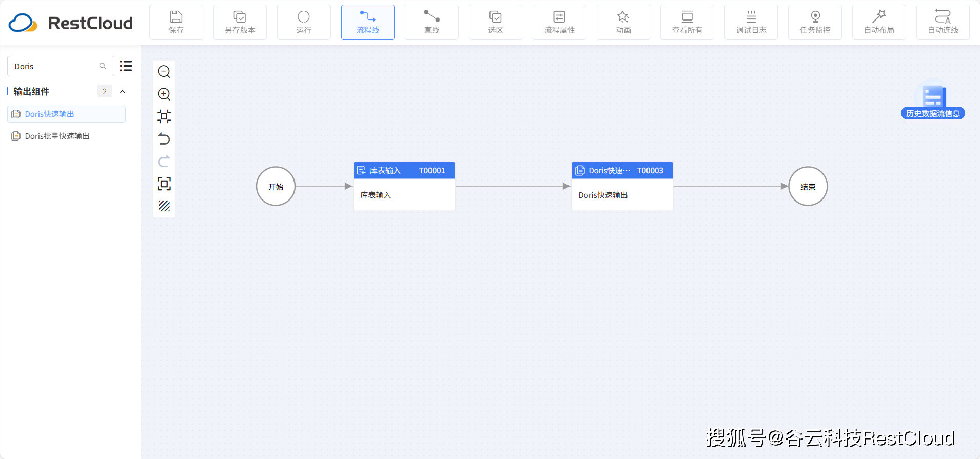Click the undo arrow icon
This screenshot has height=459, width=980.
click(164, 139)
